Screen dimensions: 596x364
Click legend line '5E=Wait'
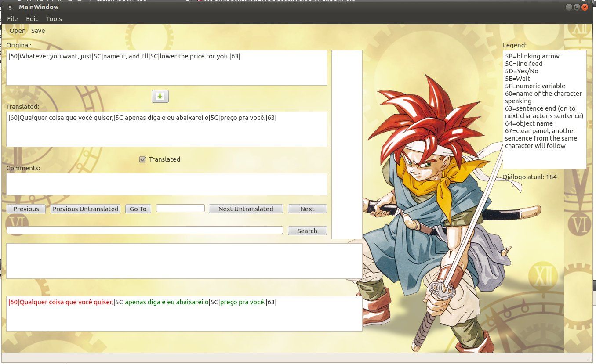point(518,79)
